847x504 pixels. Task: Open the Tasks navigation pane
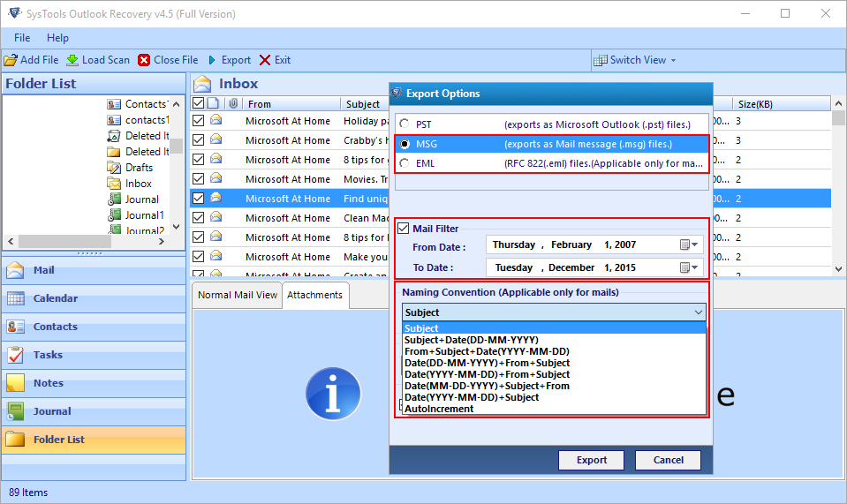(x=94, y=355)
